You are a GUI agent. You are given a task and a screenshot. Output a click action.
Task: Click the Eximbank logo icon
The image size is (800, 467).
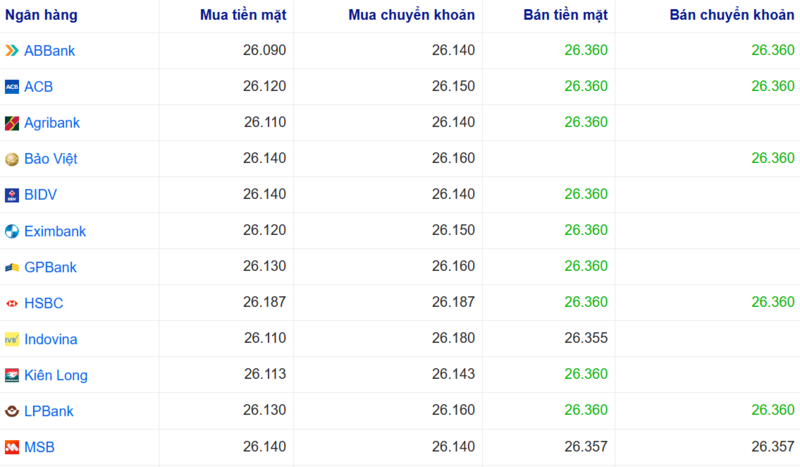(x=12, y=231)
